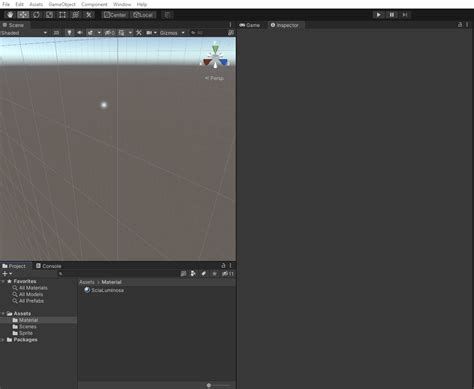Toggle hidden objects scene visibility counter
Viewport: 474px width, 389px height.
pos(110,33)
